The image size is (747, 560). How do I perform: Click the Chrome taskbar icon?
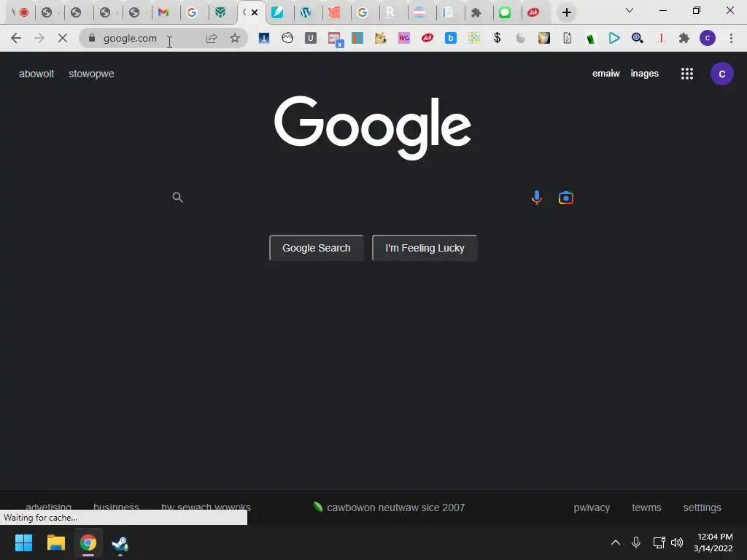[88, 542]
